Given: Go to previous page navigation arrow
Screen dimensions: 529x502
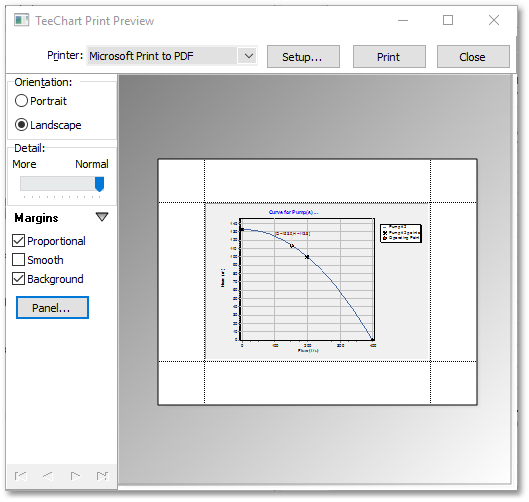Looking at the screenshot, I should pos(48,476).
